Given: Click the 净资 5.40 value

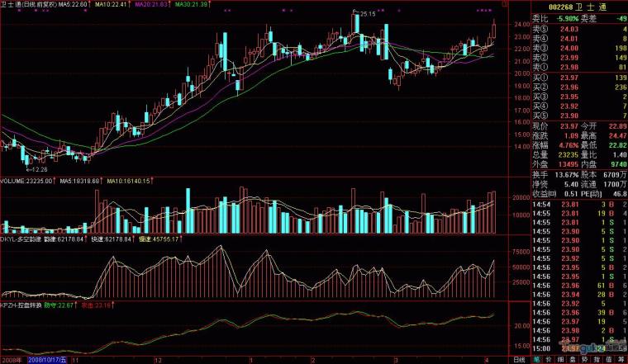Looking at the screenshot, I should point(571,184).
